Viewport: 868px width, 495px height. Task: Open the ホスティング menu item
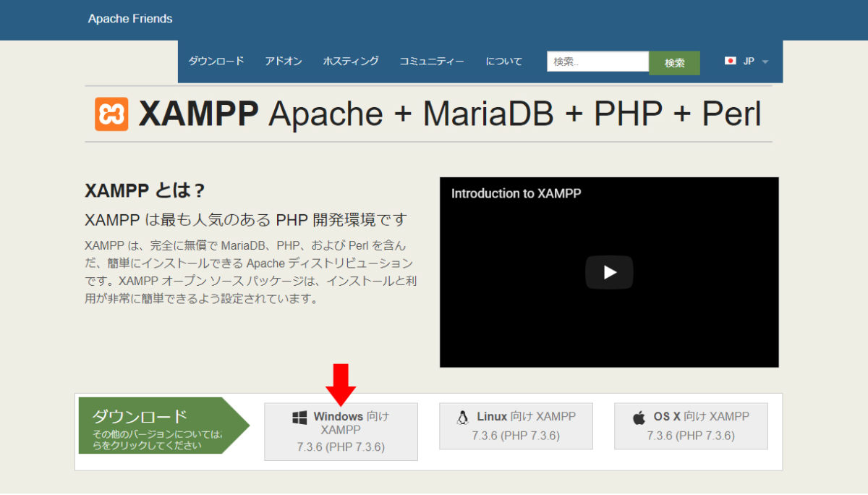[351, 62]
